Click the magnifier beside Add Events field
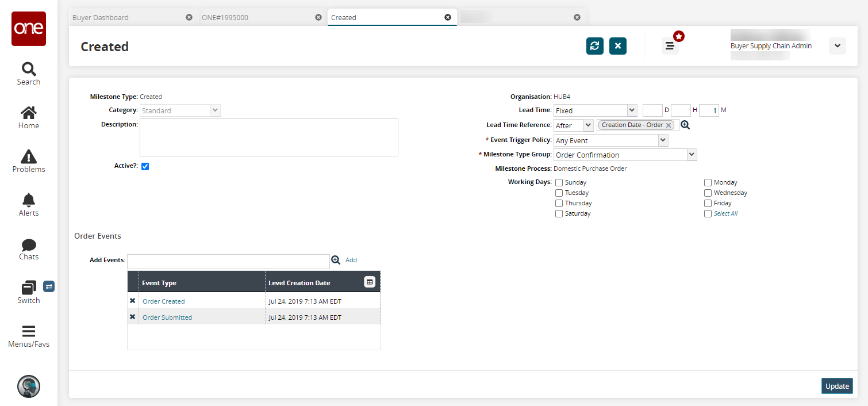The width and height of the screenshot is (868, 406). (x=336, y=260)
